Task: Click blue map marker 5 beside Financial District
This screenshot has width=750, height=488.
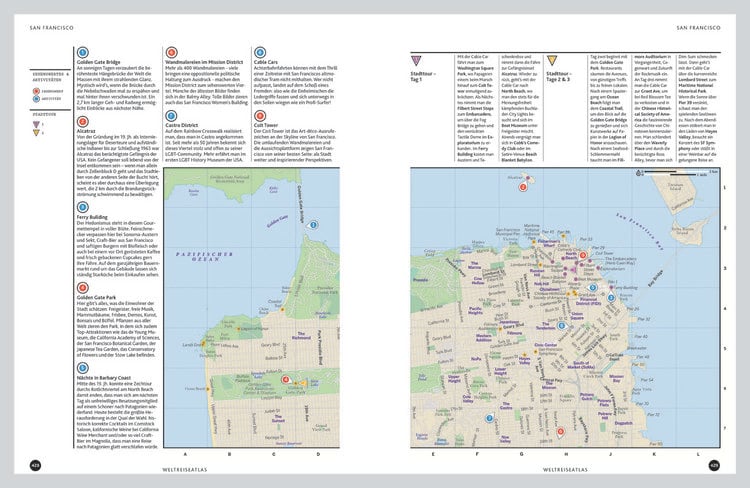Action: (593, 288)
